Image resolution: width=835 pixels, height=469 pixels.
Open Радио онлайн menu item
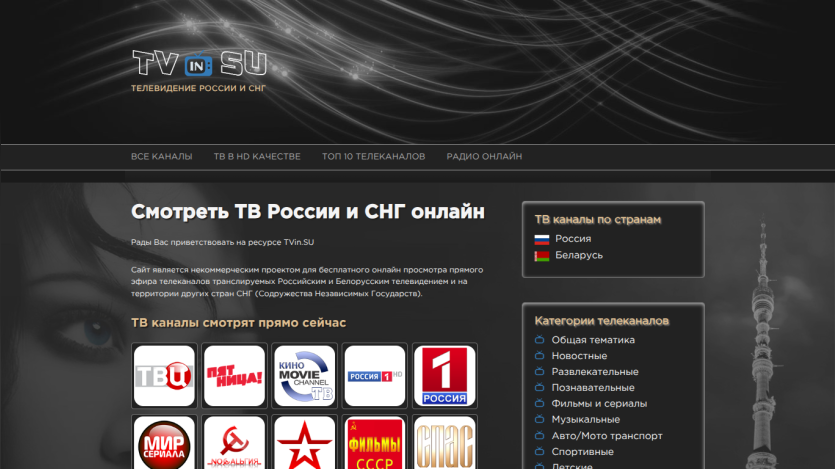tap(484, 157)
